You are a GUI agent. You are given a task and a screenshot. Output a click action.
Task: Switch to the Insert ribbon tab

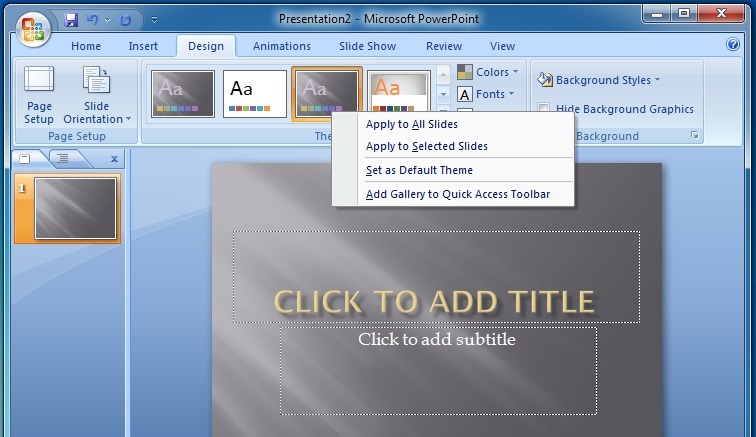(143, 46)
